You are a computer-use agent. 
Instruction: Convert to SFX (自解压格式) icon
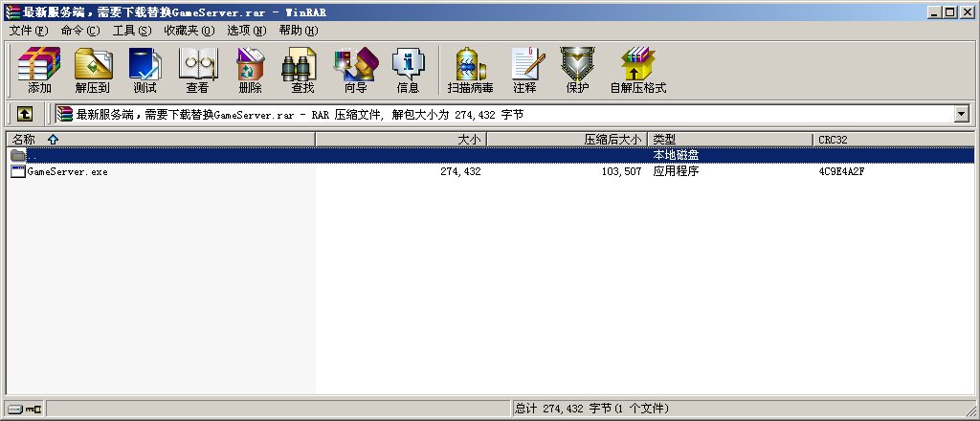tap(637, 70)
